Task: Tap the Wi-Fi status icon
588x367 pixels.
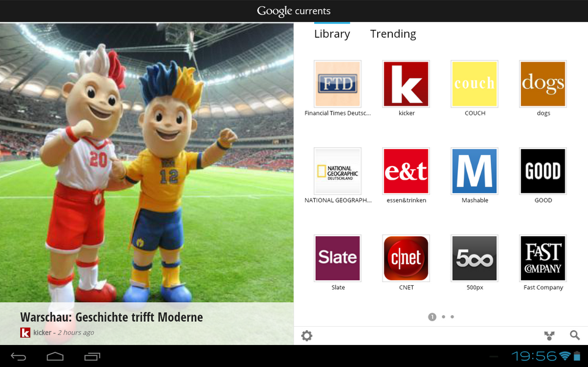Action: click(x=564, y=356)
